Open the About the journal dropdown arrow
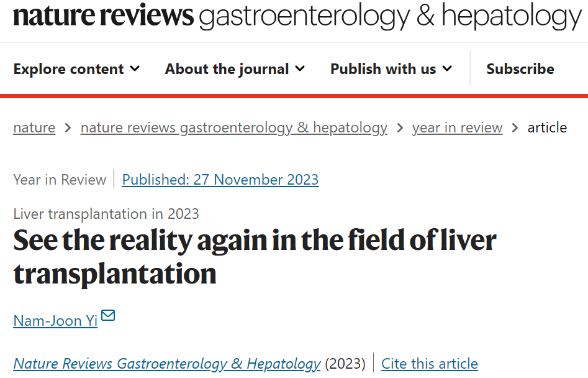Screen dimensions: 588x378 300,68
